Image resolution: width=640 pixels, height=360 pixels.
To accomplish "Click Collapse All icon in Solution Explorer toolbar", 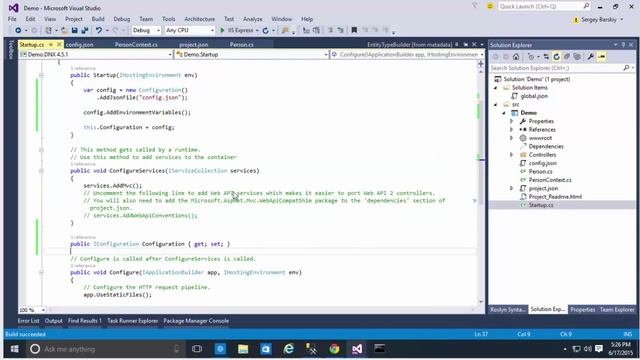I will [x=567, y=57].
